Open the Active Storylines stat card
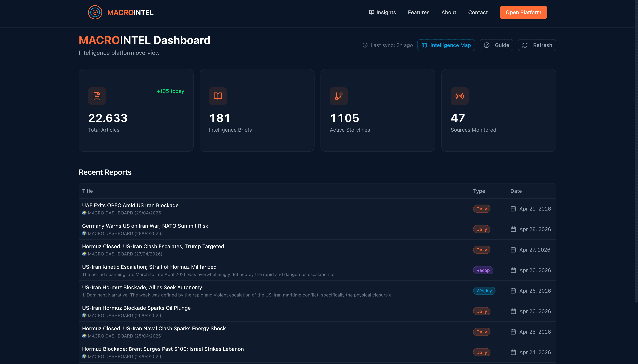Screen dimensions: 638x364 coord(378,110)
